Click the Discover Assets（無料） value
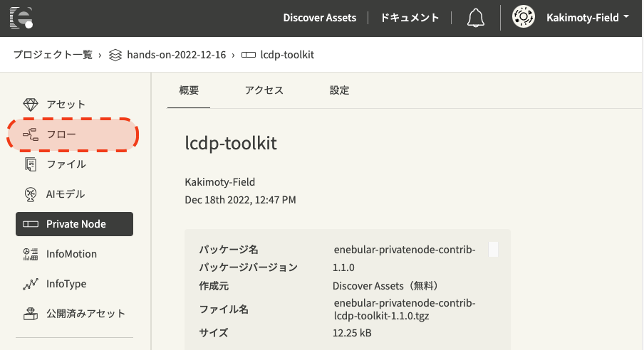The width and height of the screenshot is (644, 350). (387, 285)
